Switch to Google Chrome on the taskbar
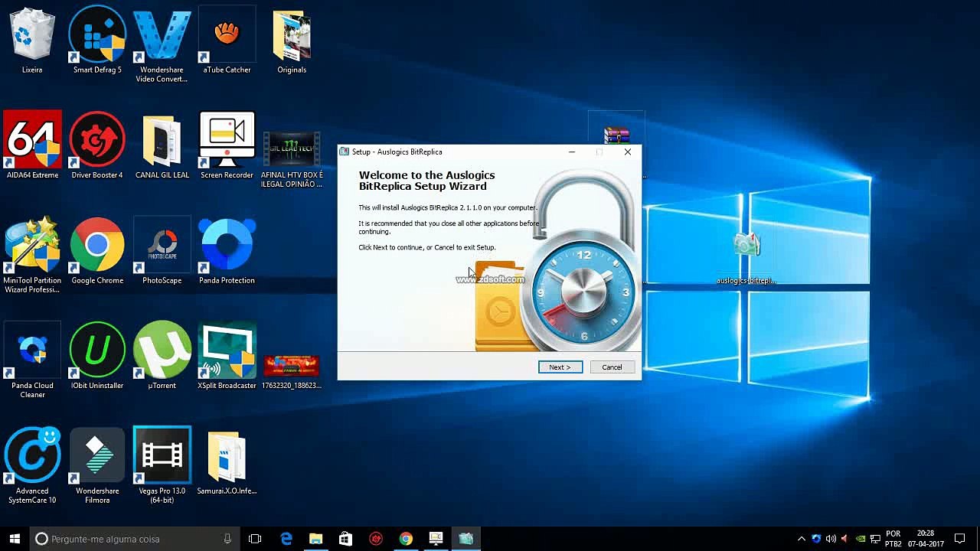 406,539
